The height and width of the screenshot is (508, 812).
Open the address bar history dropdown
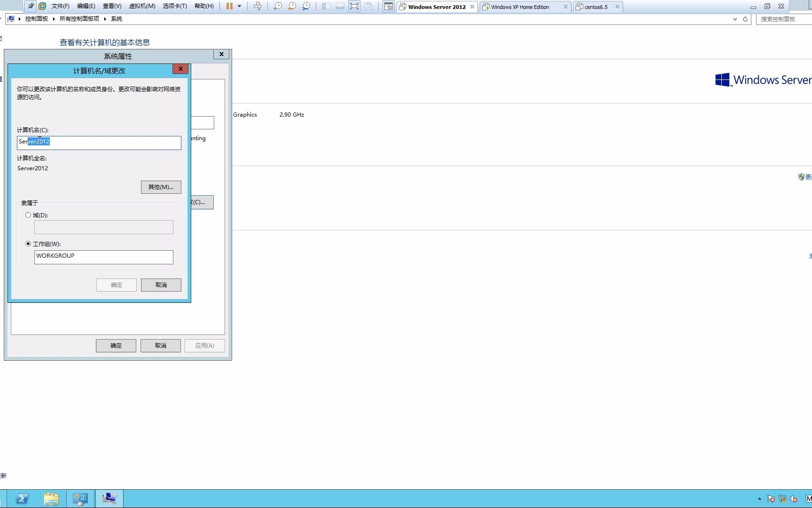coord(735,19)
